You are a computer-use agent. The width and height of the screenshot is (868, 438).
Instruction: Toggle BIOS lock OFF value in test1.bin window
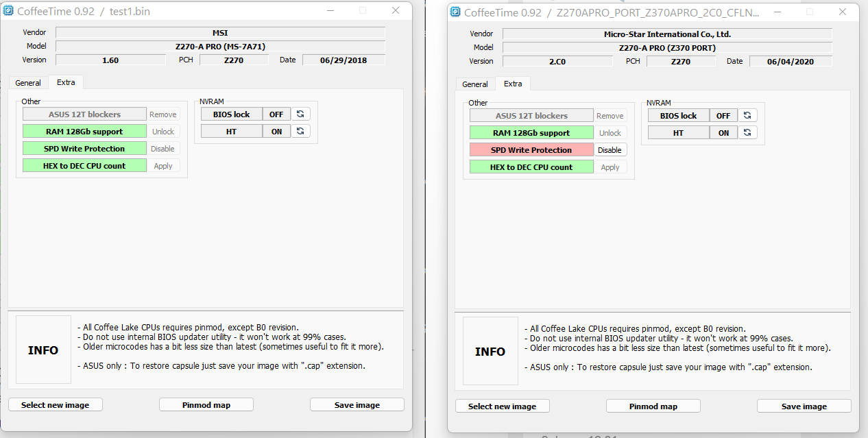point(276,114)
